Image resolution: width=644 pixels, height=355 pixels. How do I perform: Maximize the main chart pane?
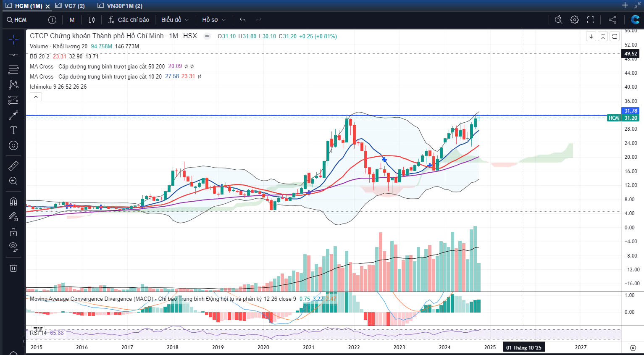point(615,36)
